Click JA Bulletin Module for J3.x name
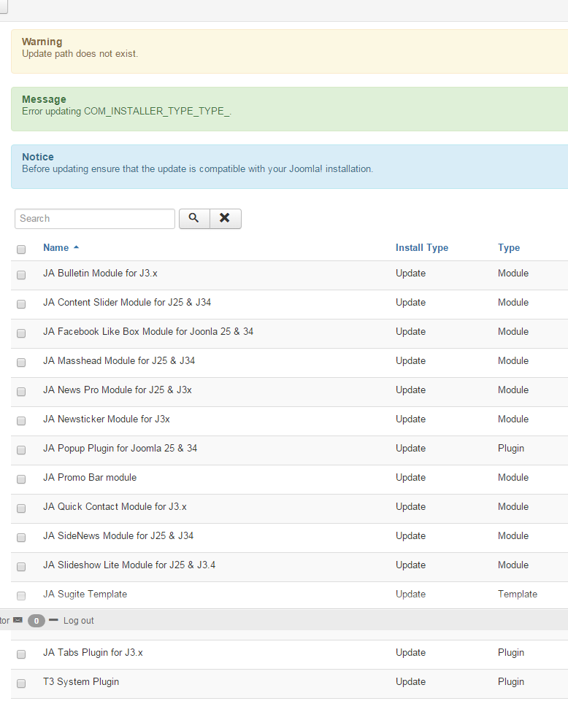The width and height of the screenshot is (568, 728). click(101, 273)
